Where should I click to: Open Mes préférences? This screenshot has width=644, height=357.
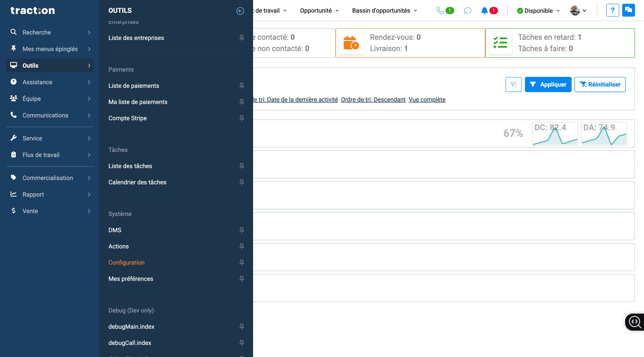(x=131, y=279)
